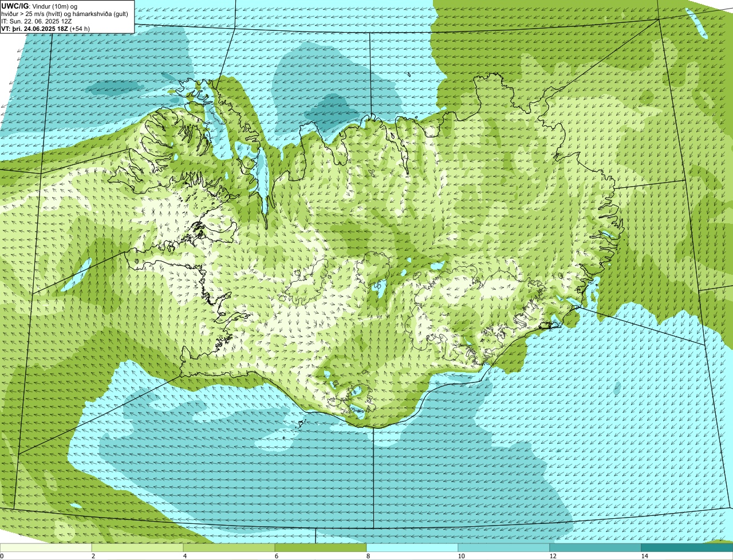Click the 'VT: þri. 24.06.2025 18Z (+54 h)' line

(x=45, y=29)
